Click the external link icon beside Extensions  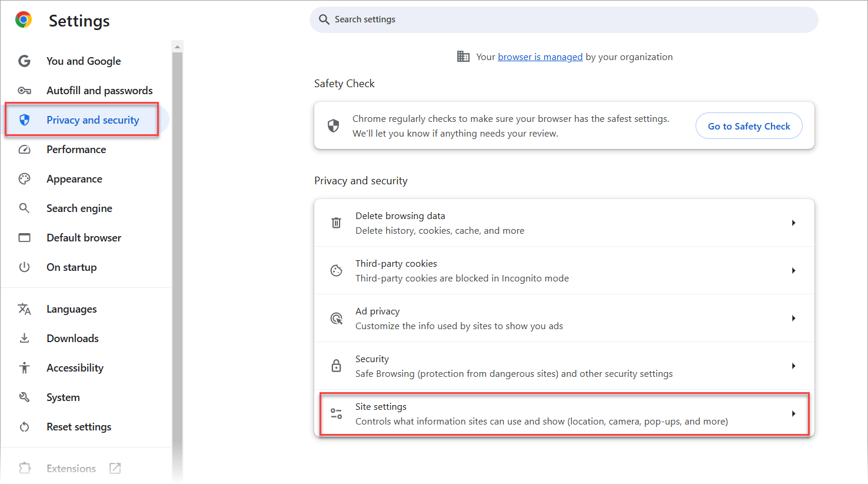(x=115, y=468)
